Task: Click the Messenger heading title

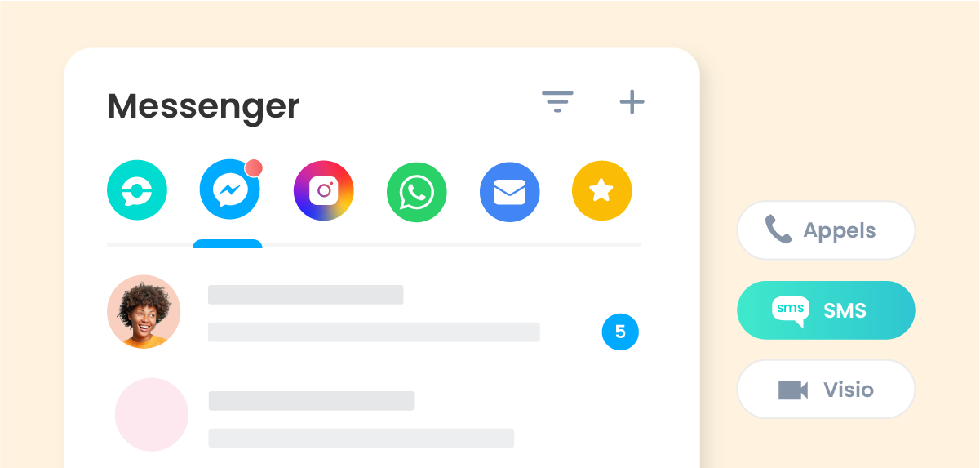Action: point(204,106)
